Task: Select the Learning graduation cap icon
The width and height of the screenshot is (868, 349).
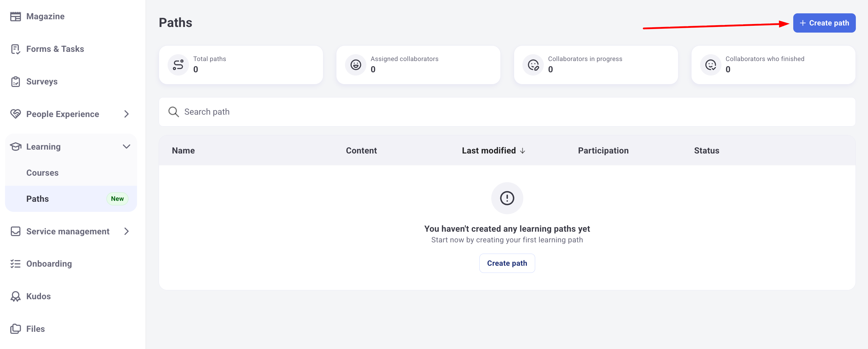Action: tap(15, 146)
